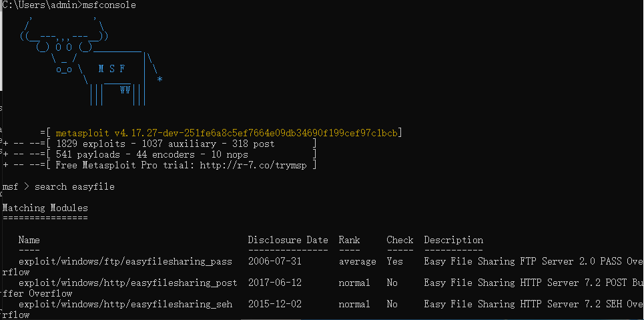This screenshot has height=320, width=644.
Task: Click the Check column header
Action: pyautogui.click(x=400, y=240)
